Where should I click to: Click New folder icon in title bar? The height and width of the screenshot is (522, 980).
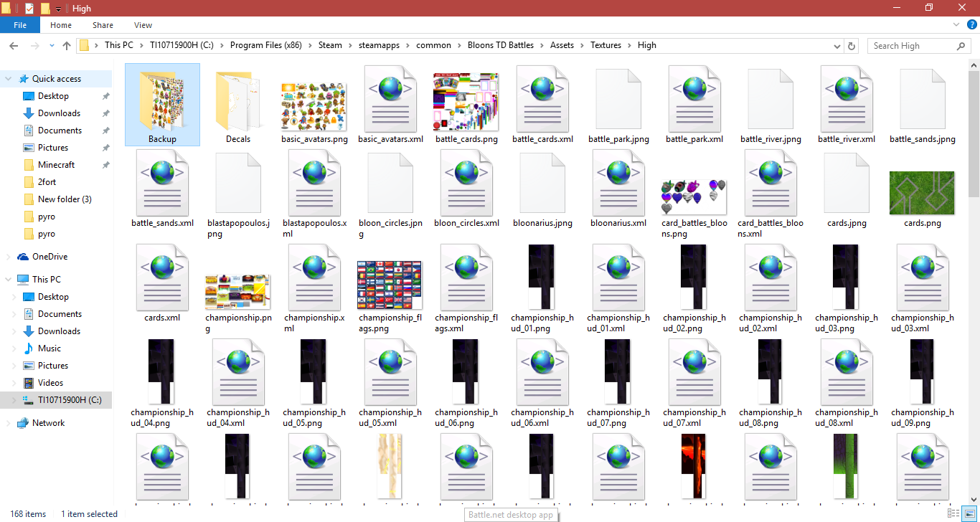click(45, 8)
